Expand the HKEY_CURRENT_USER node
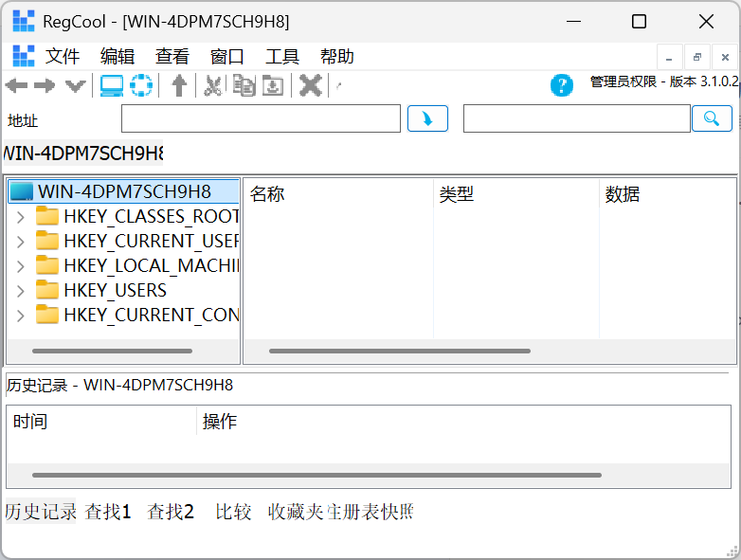The height and width of the screenshot is (560, 741). click(x=20, y=242)
